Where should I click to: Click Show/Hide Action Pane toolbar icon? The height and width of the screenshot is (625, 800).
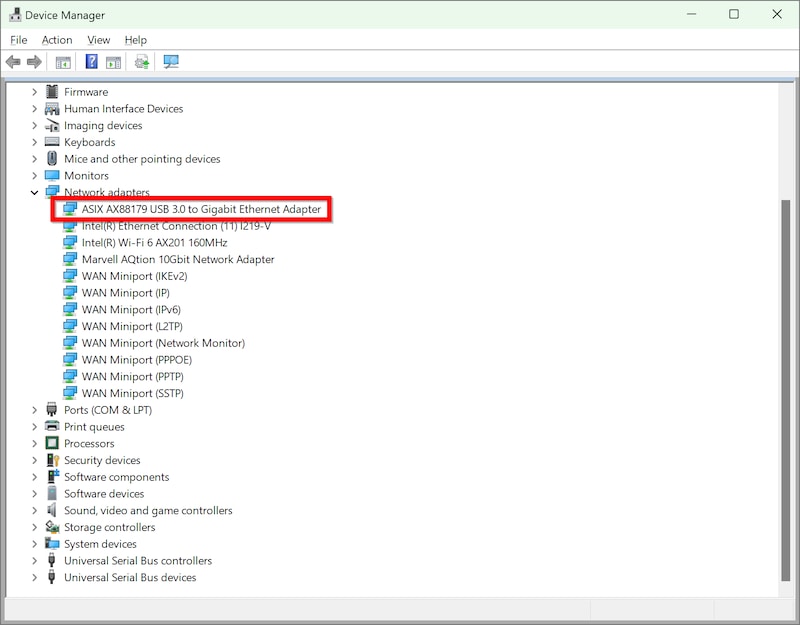(x=113, y=62)
